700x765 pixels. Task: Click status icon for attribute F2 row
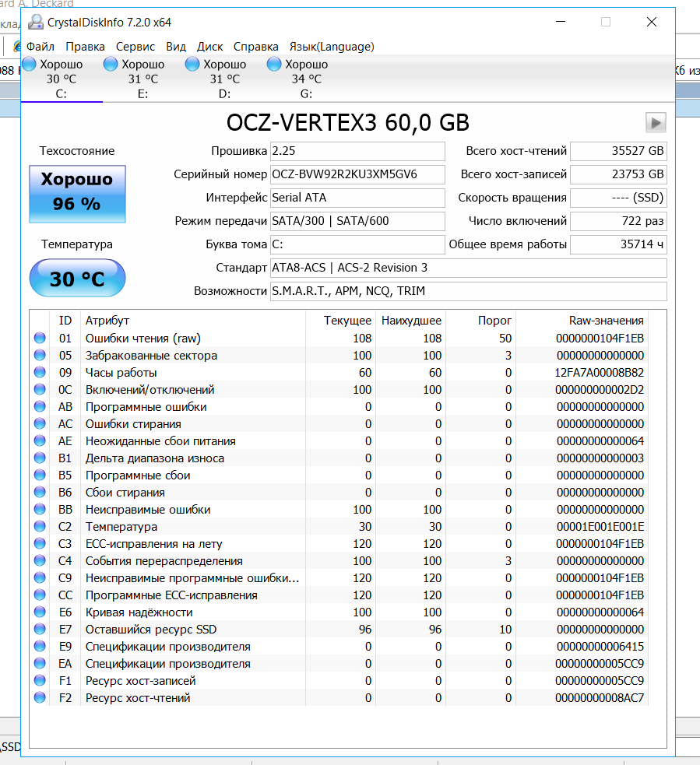pos(40,697)
